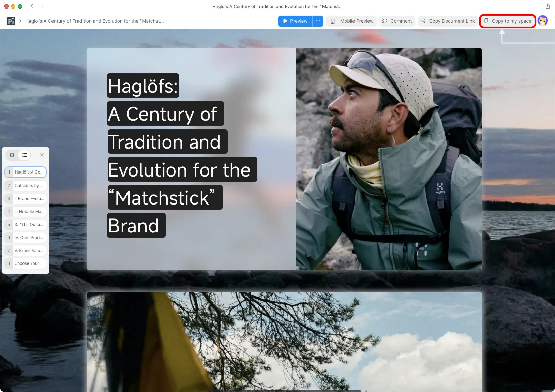Image resolution: width=555 pixels, height=392 pixels.
Task: Open the share icon in title bar
Action: (x=547, y=6)
